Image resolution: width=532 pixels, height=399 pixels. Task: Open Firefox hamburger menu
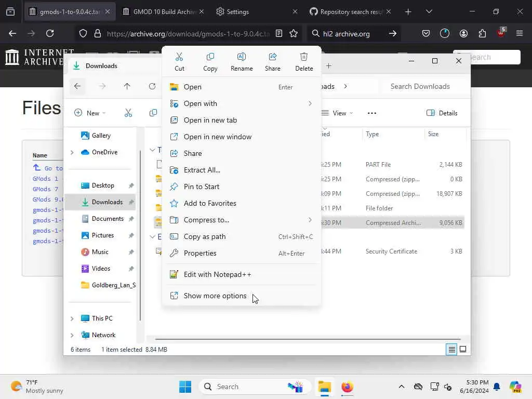click(520, 33)
